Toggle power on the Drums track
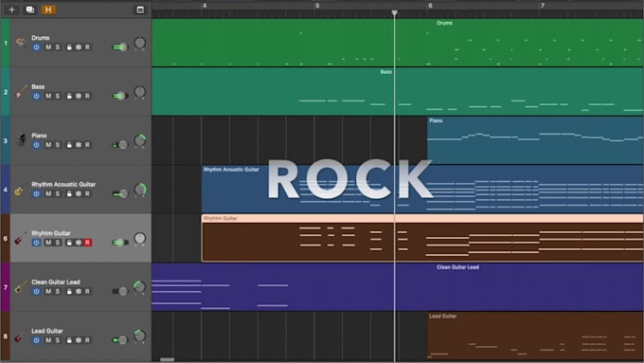Image resolution: width=644 pixels, height=363 pixels. (x=37, y=47)
